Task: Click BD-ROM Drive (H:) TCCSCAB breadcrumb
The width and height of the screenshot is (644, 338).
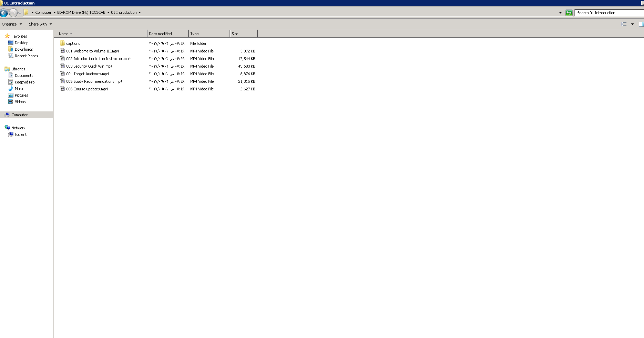Action: tap(81, 12)
